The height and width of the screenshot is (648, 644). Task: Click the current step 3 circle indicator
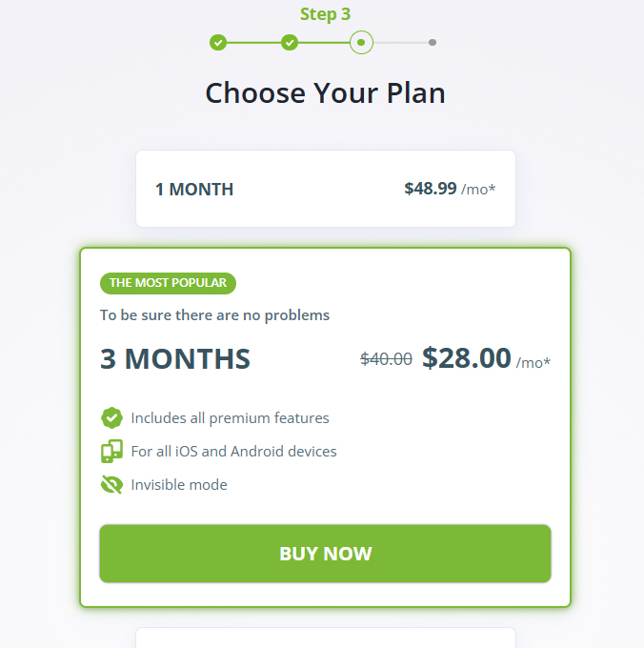coord(361,43)
